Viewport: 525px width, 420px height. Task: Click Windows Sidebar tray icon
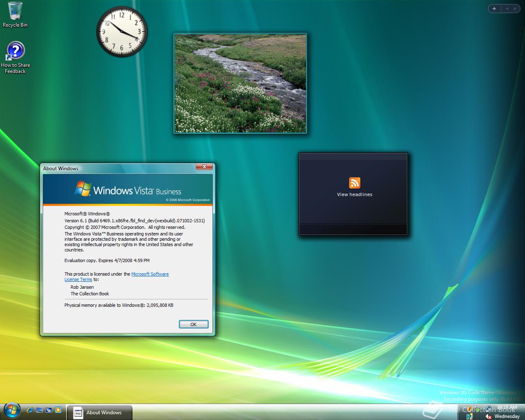tap(470, 416)
